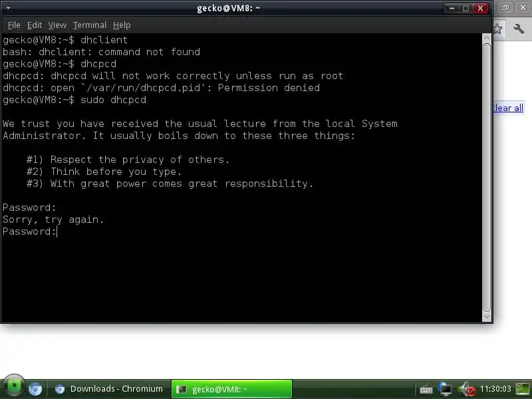Close the gecko@VM8 terminal window

click(x=480, y=8)
